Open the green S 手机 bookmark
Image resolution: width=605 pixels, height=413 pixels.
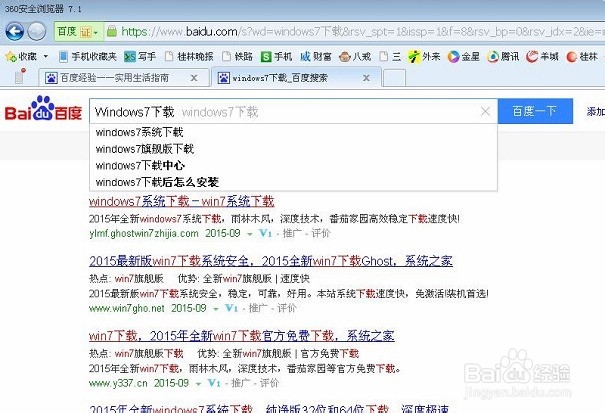pyautogui.click(x=276, y=57)
